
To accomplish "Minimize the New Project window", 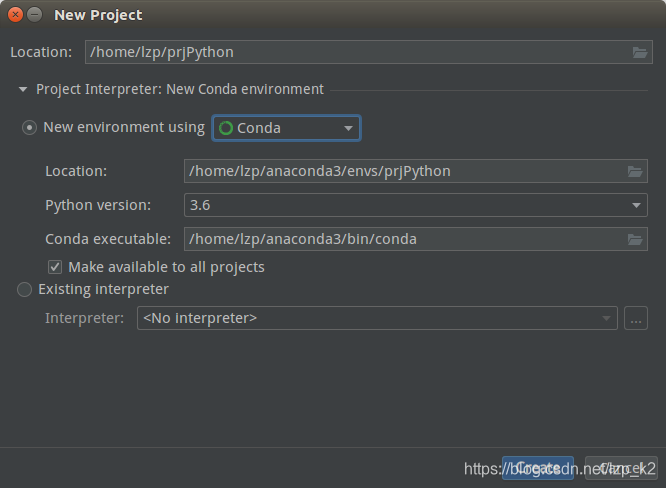I will [x=35, y=15].
